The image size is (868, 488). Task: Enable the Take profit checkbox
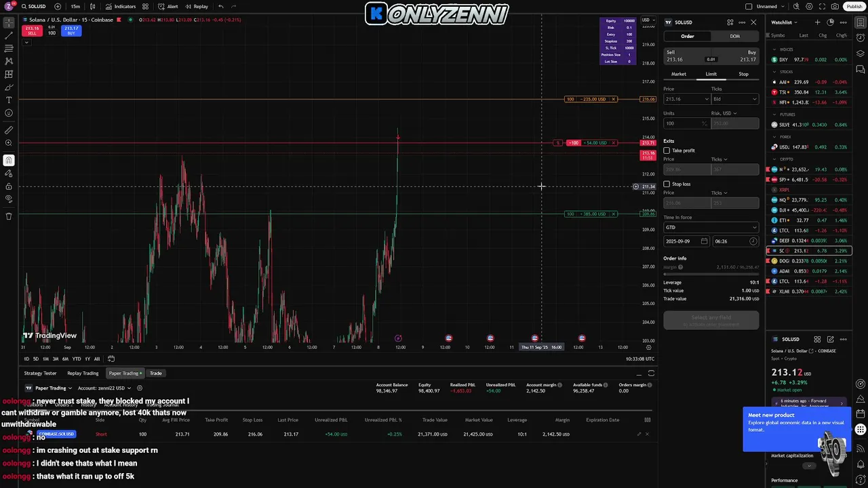click(667, 150)
